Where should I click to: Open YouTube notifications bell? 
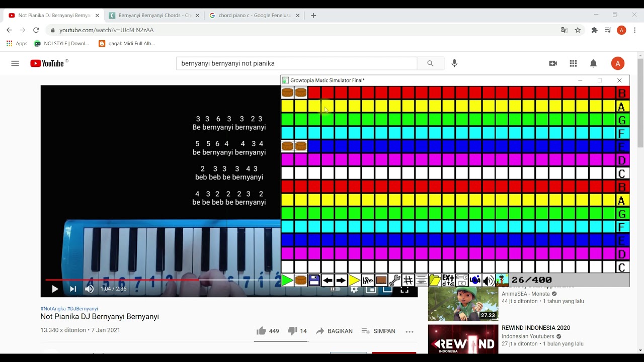(x=593, y=63)
